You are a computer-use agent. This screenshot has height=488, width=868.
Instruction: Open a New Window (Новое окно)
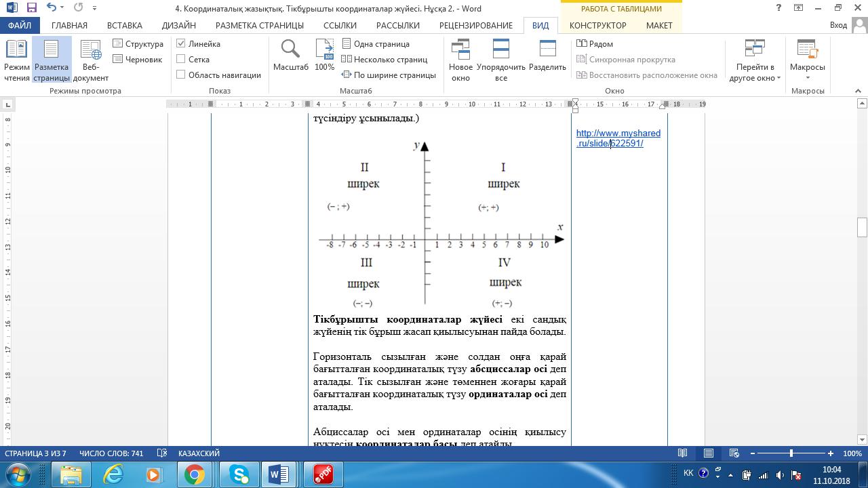tap(460, 60)
